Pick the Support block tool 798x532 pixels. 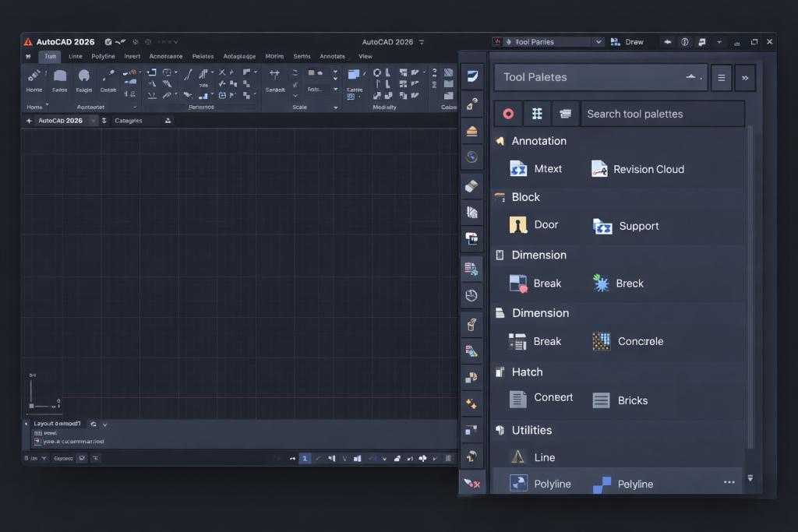coord(626,226)
